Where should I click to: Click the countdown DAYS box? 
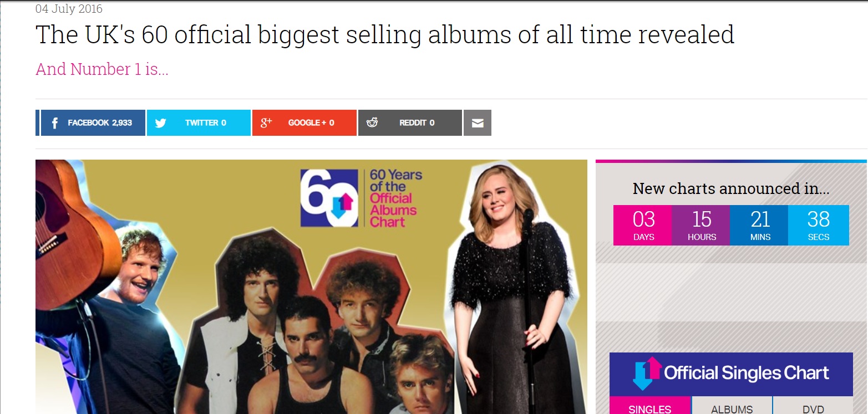point(642,225)
